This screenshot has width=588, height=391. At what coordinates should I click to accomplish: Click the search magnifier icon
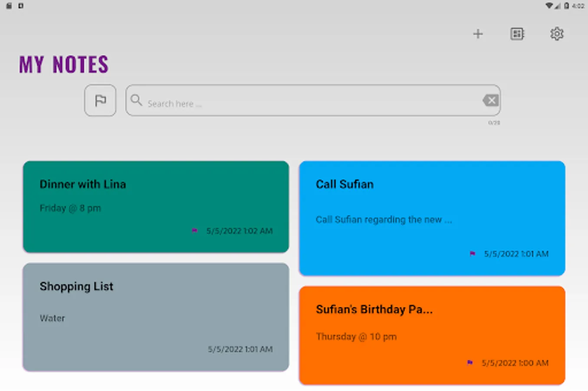point(136,100)
